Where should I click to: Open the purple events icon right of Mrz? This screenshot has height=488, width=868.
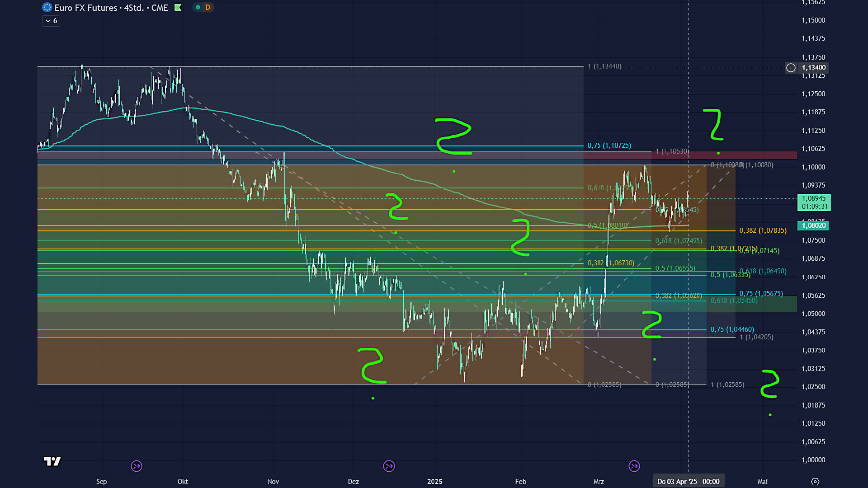pos(634,466)
